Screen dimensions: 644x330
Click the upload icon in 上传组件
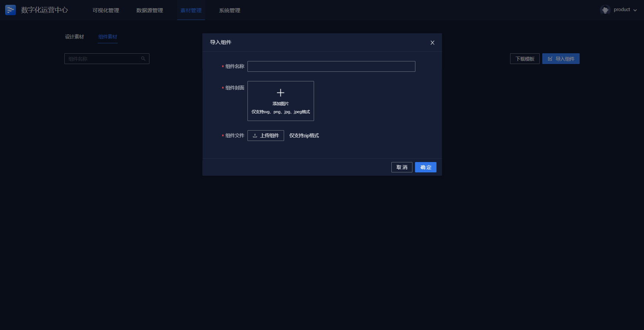point(255,136)
